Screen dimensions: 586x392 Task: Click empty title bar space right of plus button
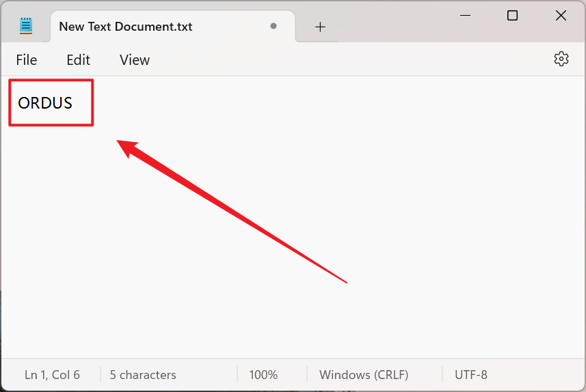point(390,24)
